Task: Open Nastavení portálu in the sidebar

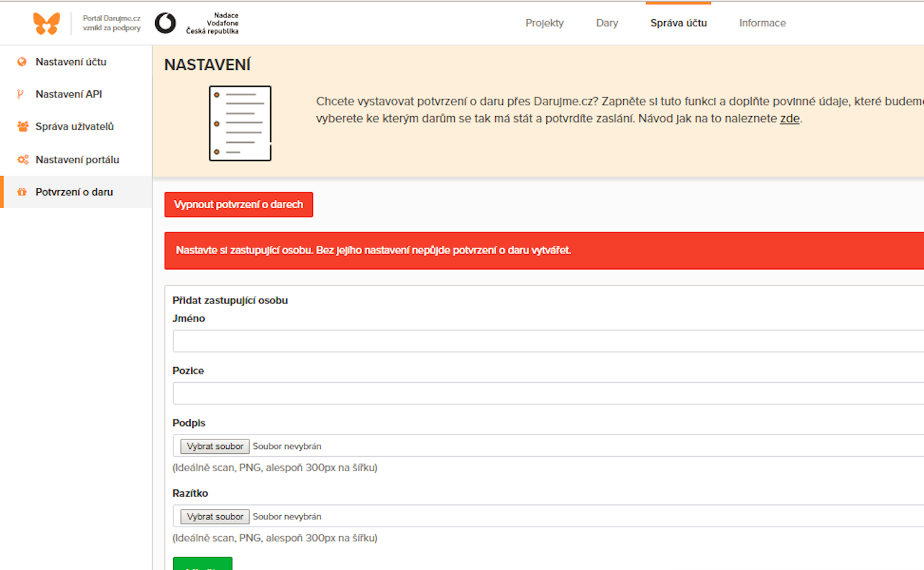Action: pos(76,160)
